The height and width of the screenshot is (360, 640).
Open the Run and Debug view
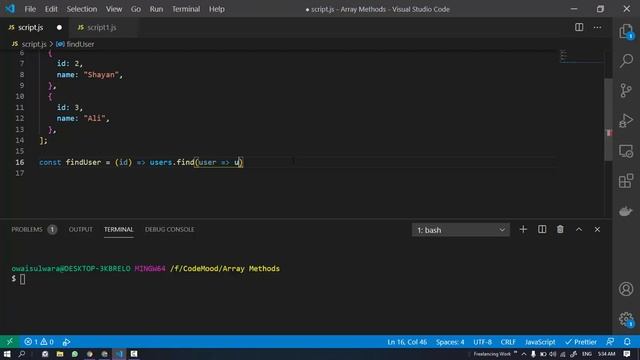[626, 120]
